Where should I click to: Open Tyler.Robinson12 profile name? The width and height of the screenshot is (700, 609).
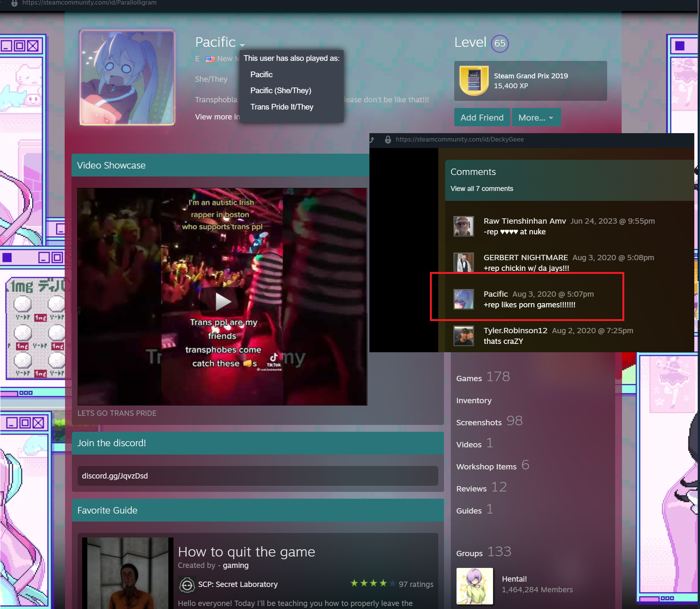515,331
